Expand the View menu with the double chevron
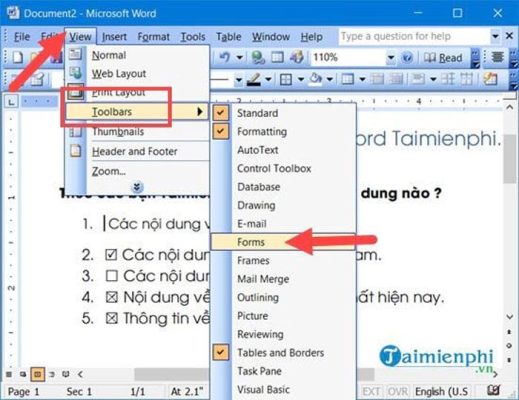This screenshot has height=400, width=519. 137,187
